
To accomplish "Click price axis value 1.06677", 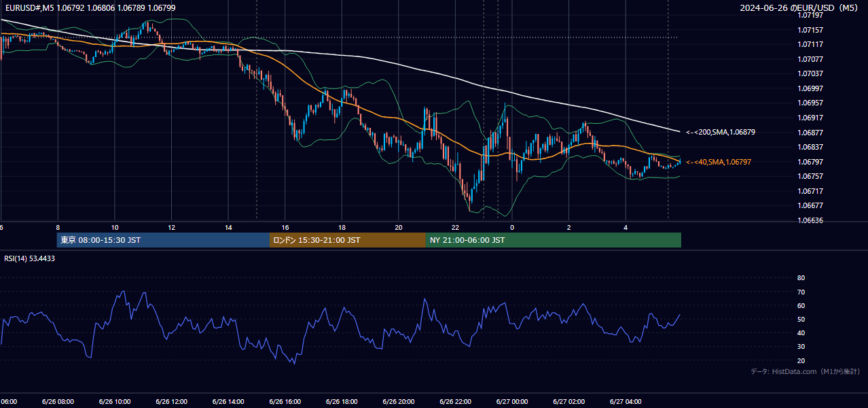I will pos(810,205).
